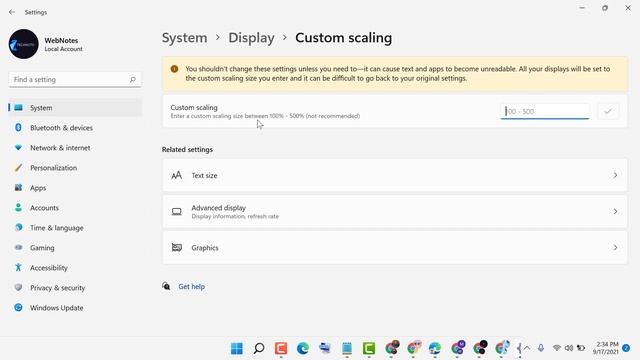640x360 pixels.
Task: Open the Apps category
Action: point(75,188)
